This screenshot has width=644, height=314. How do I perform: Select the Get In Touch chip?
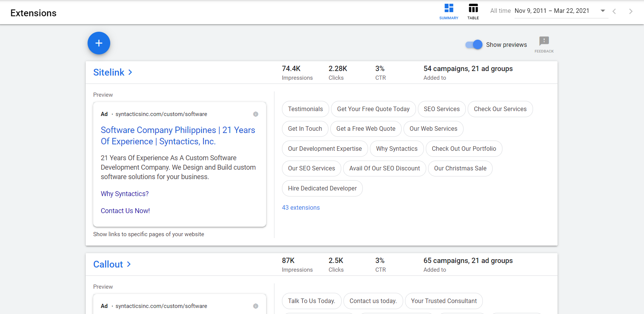(305, 129)
